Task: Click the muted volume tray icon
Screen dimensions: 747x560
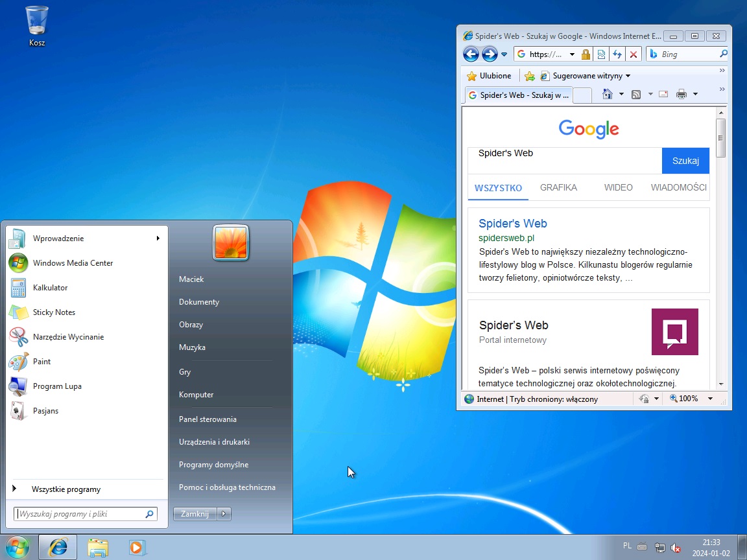Action: click(x=675, y=548)
